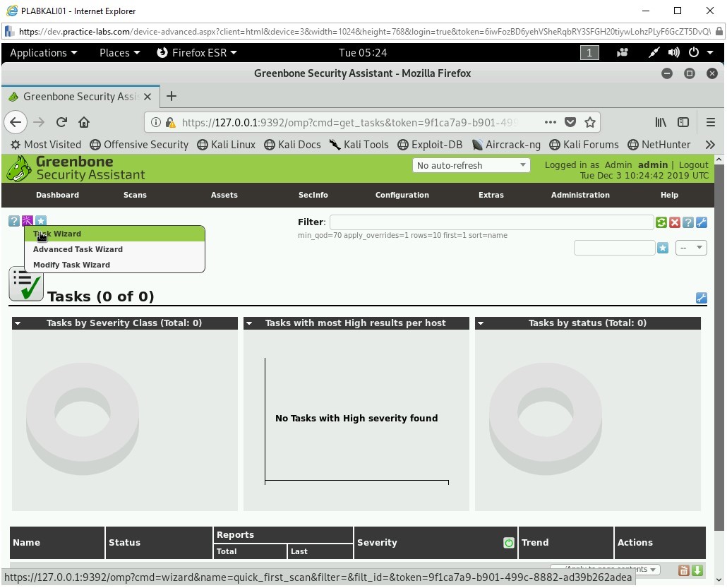Viewport: 727px width, 588px height.
Task: Click the green severity override power icon
Action: (508, 543)
